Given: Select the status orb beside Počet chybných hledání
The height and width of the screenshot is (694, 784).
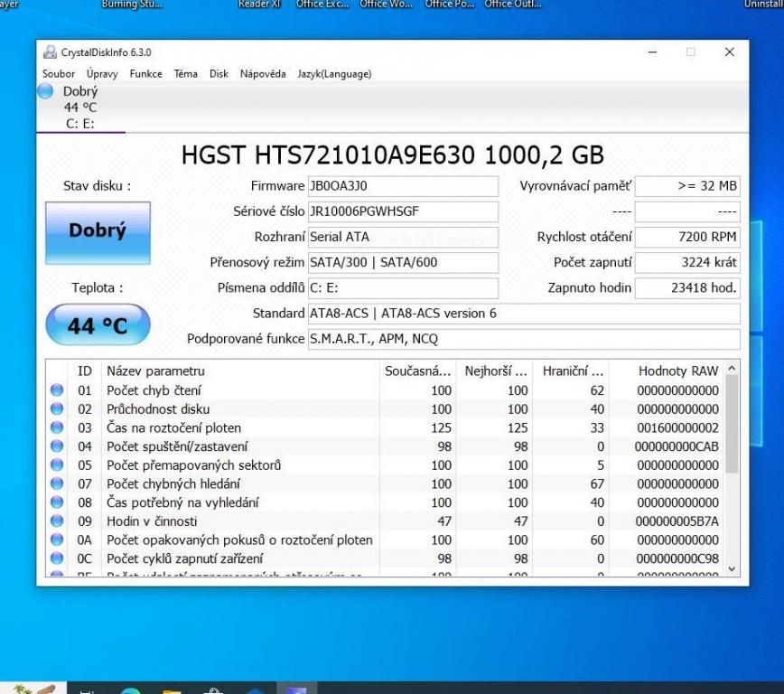Looking at the screenshot, I should [x=57, y=483].
